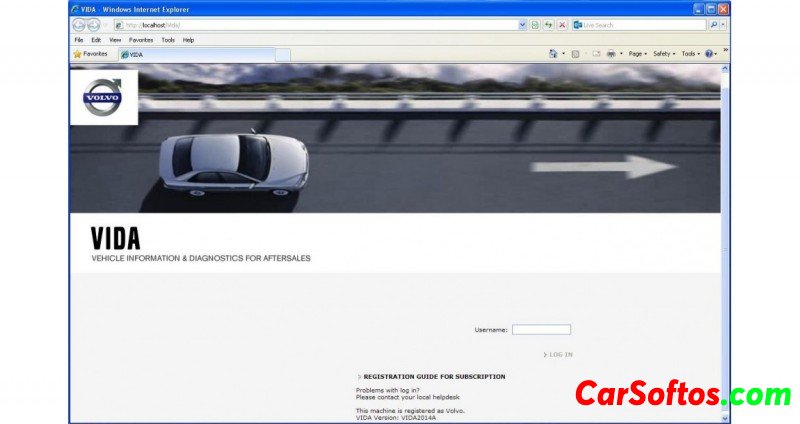This screenshot has width=800, height=424.
Task: Click the search magnifier icon
Action: pos(713,24)
